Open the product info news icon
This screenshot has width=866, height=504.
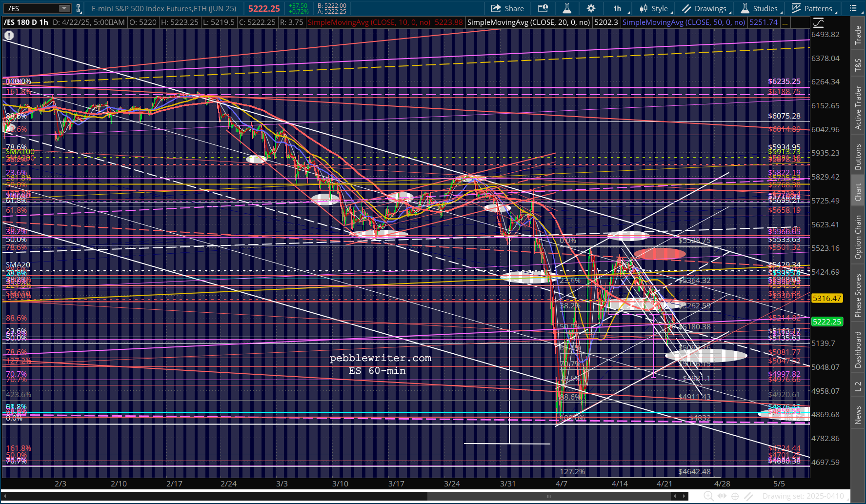pyautogui.click(x=543, y=8)
